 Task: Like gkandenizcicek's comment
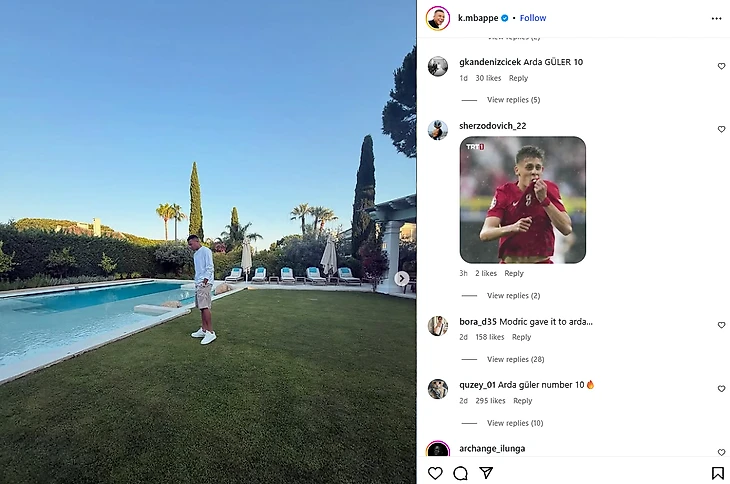[721, 66]
